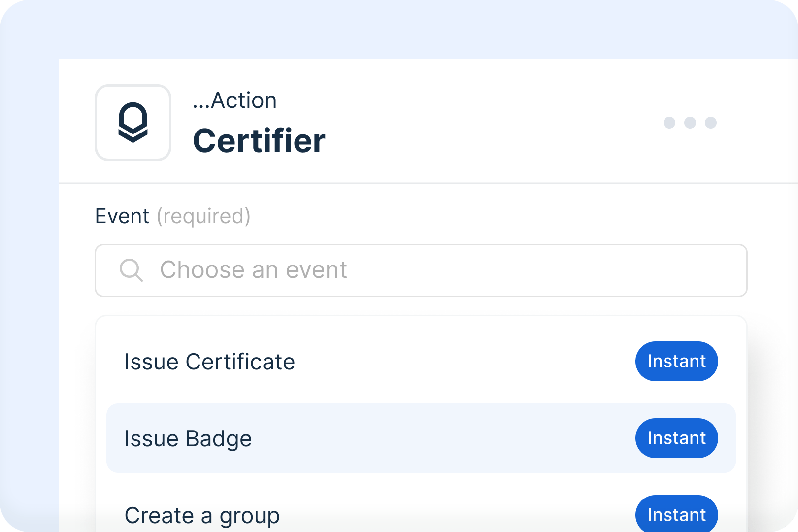The width and height of the screenshot is (798, 532).
Task: Select the Issue Badge event
Action: 421,438
